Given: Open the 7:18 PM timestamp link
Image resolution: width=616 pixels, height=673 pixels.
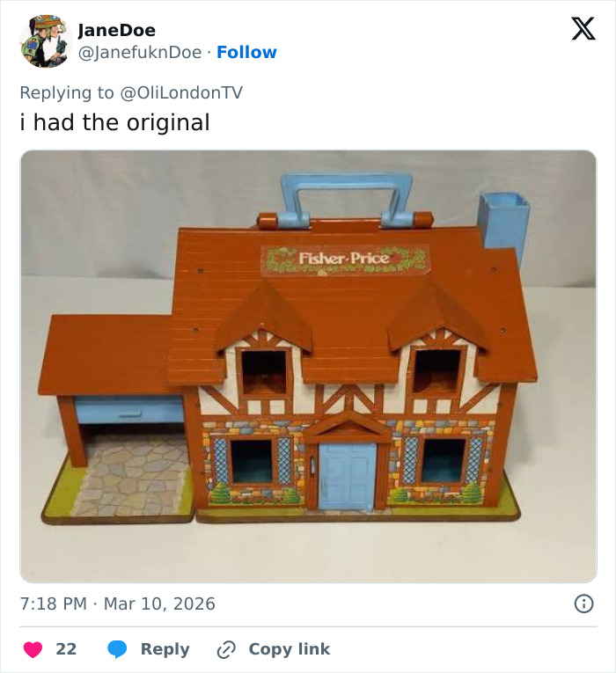Looking at the screenshot, I should 54,604.
